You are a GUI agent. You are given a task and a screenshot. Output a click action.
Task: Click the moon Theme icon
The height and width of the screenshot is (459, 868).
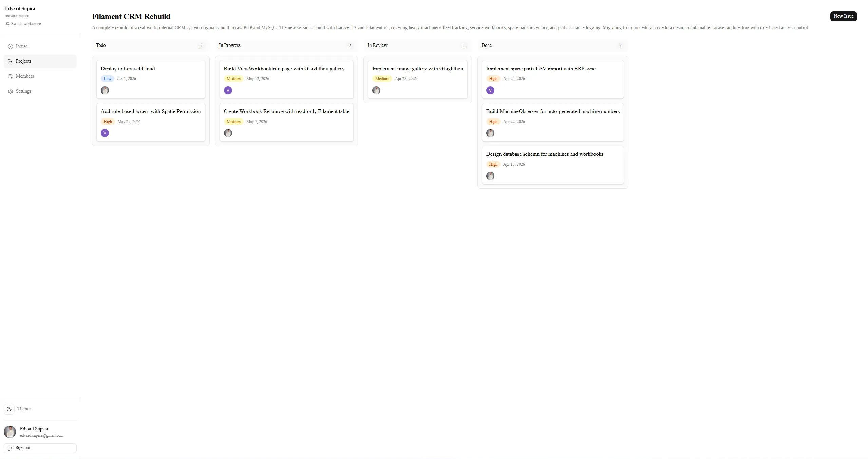tap(9, 409)
